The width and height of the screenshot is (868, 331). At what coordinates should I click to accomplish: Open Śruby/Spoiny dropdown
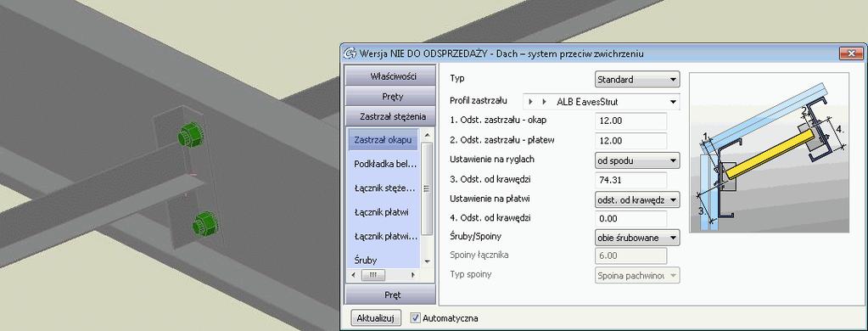(x=637, y=238)
